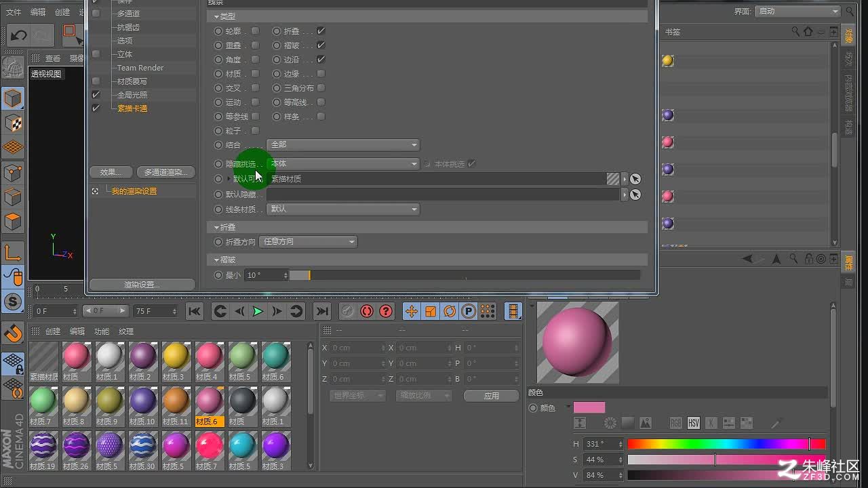
Task: Open the 结合 dropdown showing 全部
Action: click(343, 145)
